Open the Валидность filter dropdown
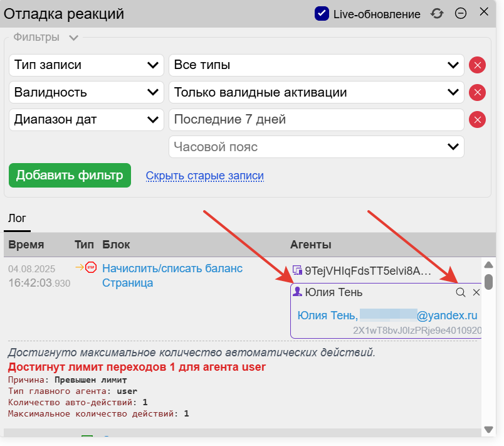 [x=87, y=92]
